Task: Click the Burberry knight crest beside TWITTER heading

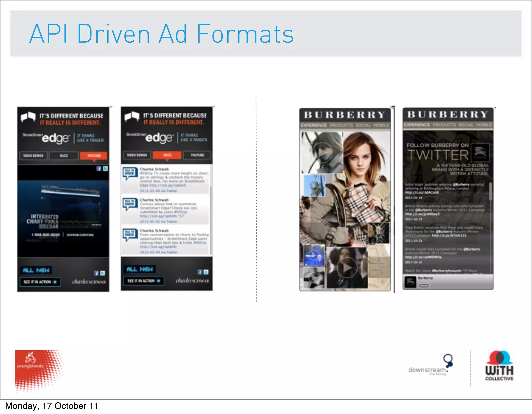Action: [480, 152]
